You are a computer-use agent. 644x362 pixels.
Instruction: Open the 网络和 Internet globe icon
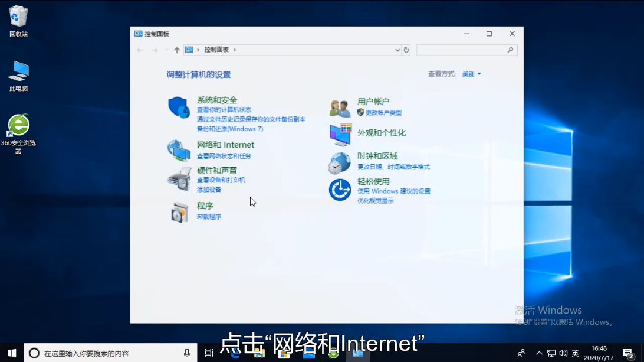pos(179,151)
